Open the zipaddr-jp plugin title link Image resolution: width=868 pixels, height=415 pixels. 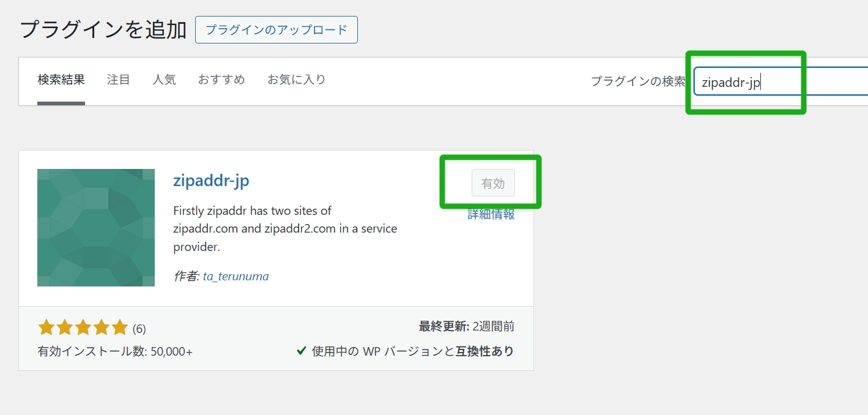pos(211,181)
